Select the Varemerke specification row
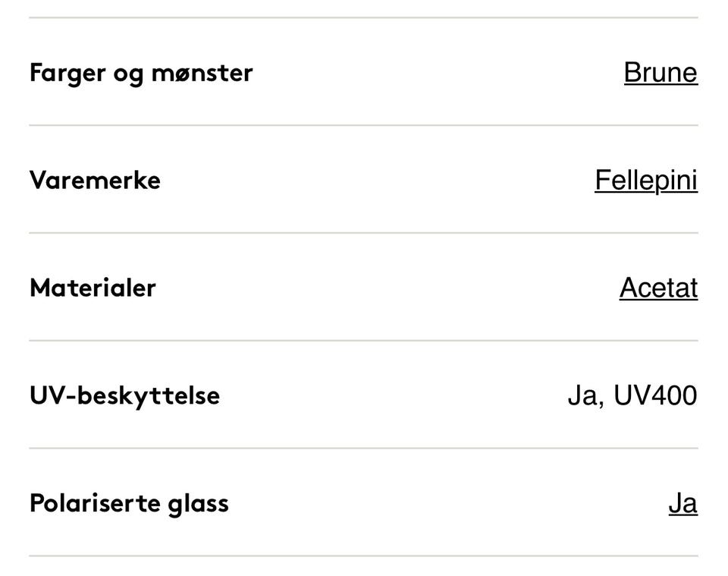This screenshot has width=728, height=576. click(364, 180)
